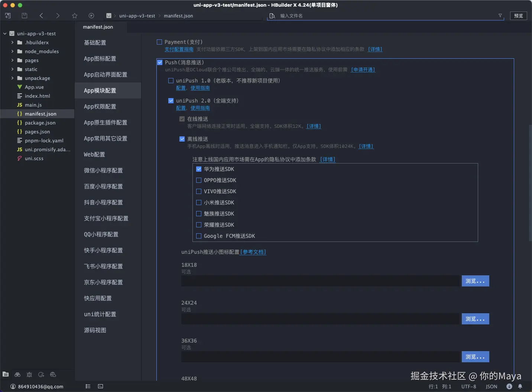
Task: Click 浏览 button for 18X18 icon
Action: click(x=475, y=281)
